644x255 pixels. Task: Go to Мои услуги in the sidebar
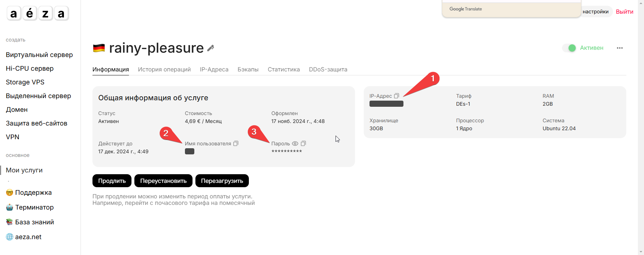coord(24,170)
